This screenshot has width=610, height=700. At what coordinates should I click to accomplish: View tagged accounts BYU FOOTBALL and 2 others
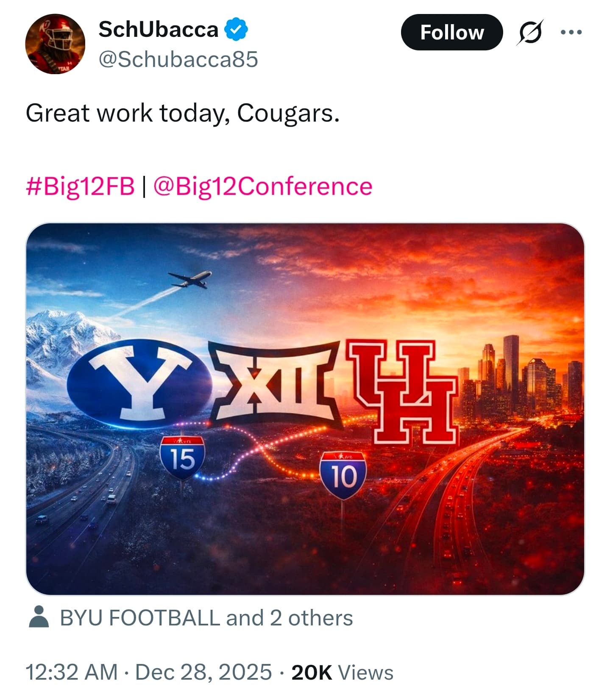pos(206,618)
